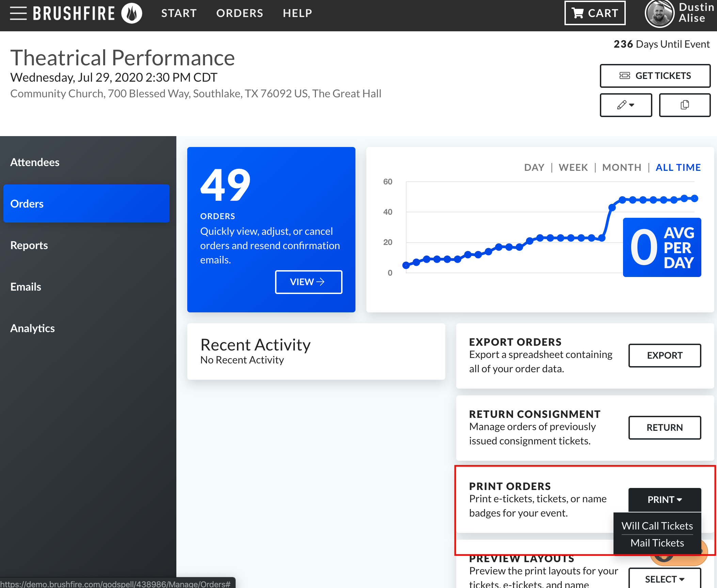Open the shopping cart
Image resolution: width=717 pixels, height=588 pixels.
[x=595, y=13]
